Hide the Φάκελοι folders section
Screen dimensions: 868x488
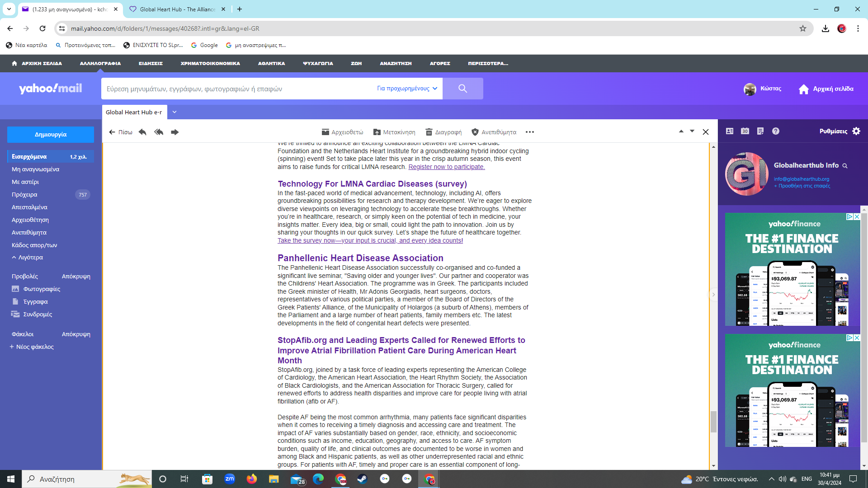pos(76,334)
